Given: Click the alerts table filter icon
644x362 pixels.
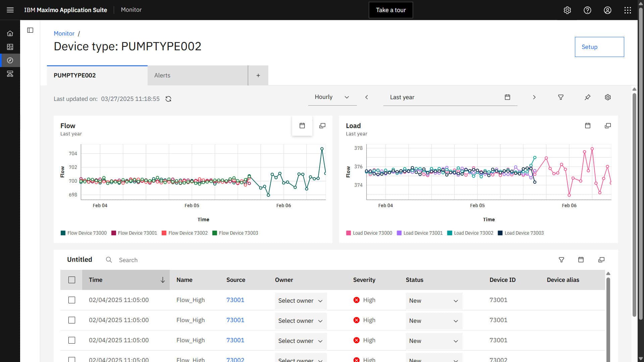Looking at the screenshot, I should pos(561,260).
